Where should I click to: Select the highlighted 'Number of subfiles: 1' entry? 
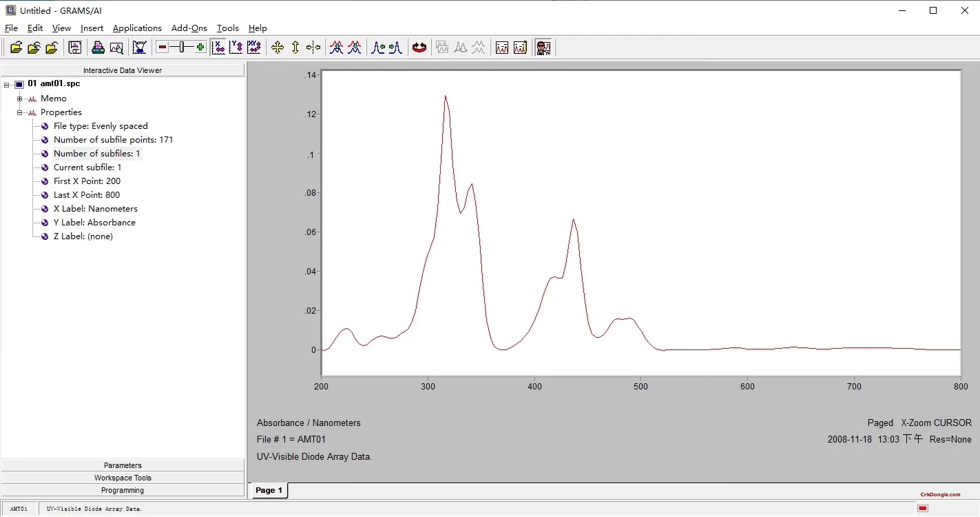tap(96, 153)
